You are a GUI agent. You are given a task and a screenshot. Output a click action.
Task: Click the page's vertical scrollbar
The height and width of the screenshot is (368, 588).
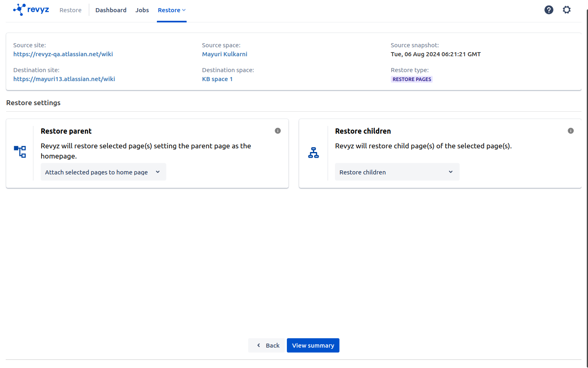pyautogui.click(x=587, y=183)
